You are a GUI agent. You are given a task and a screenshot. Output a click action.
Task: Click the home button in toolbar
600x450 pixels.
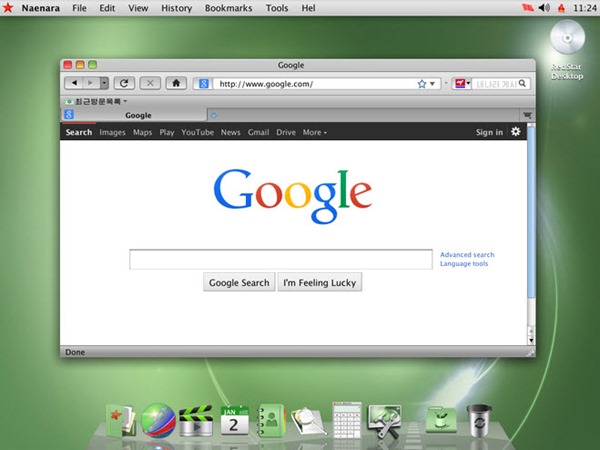(176, 83)
